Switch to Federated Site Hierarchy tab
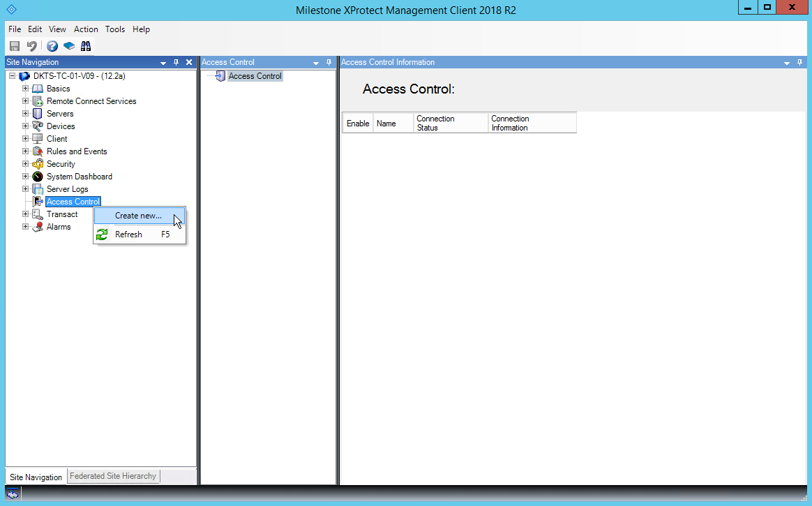The width and height of the screenshot is (812, 506). click(x=113, y=476)
